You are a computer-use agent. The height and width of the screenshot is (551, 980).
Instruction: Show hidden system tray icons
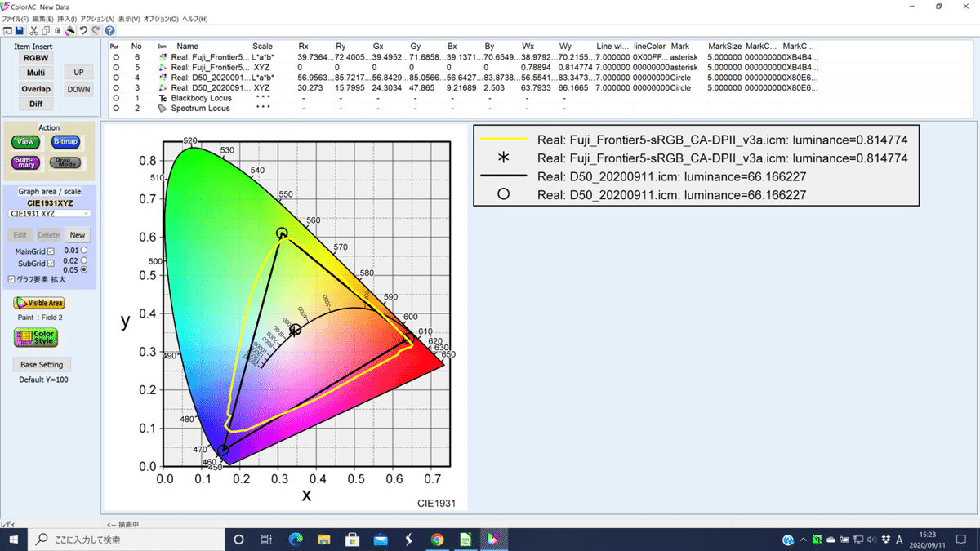click(804, 540)
